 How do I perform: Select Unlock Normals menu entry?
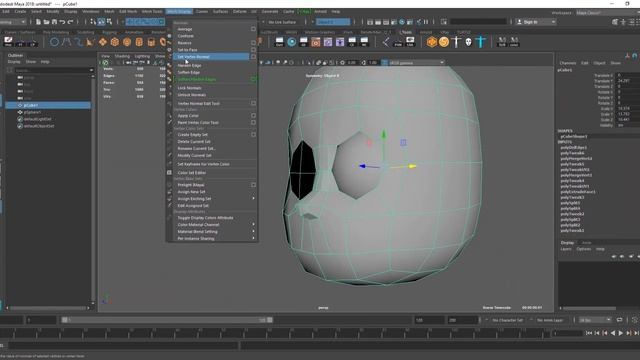click(191, 95)
